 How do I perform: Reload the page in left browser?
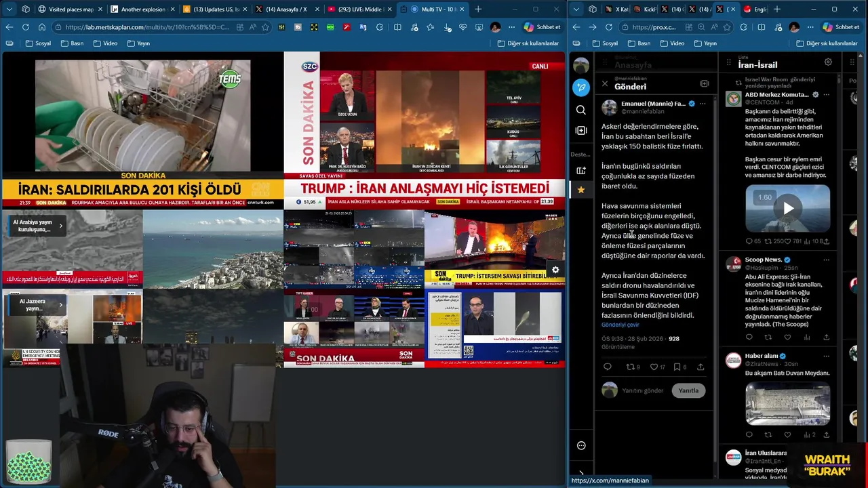26,27
